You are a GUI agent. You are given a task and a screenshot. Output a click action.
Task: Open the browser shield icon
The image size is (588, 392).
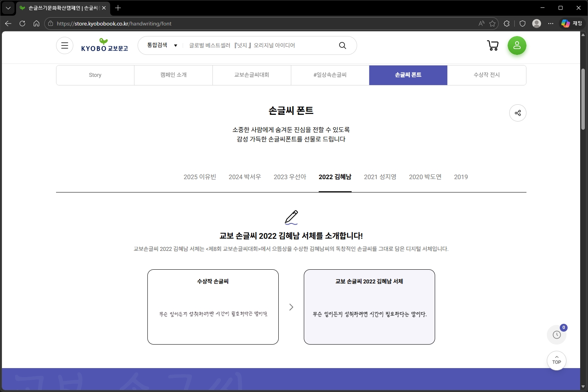pos(523,24)
